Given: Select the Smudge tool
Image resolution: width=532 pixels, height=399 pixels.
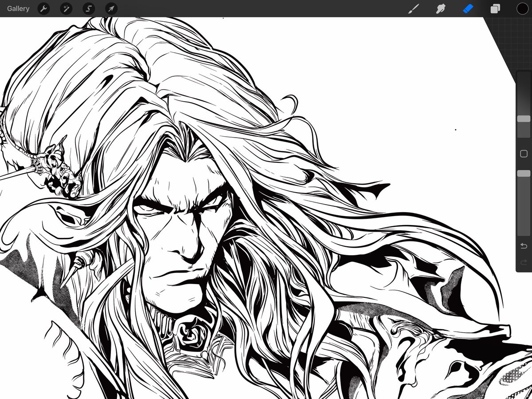Looking at the screenshot, I should 441,8.
